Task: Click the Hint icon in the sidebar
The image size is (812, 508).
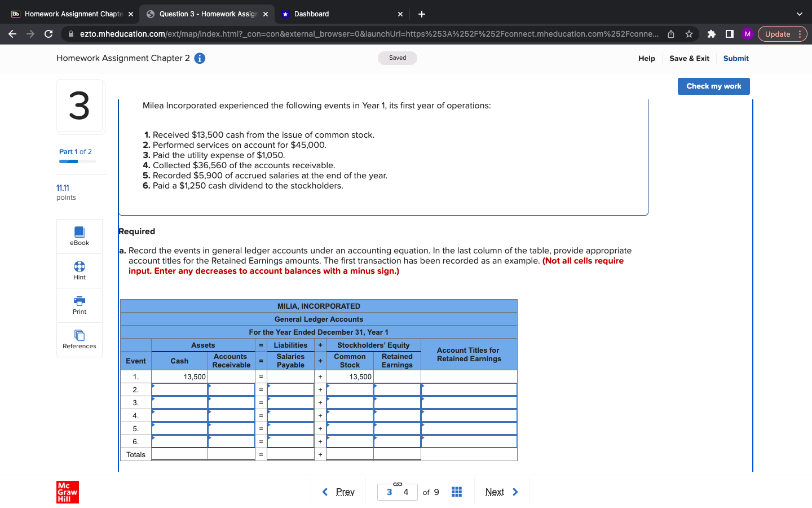Action: (79, 270)
